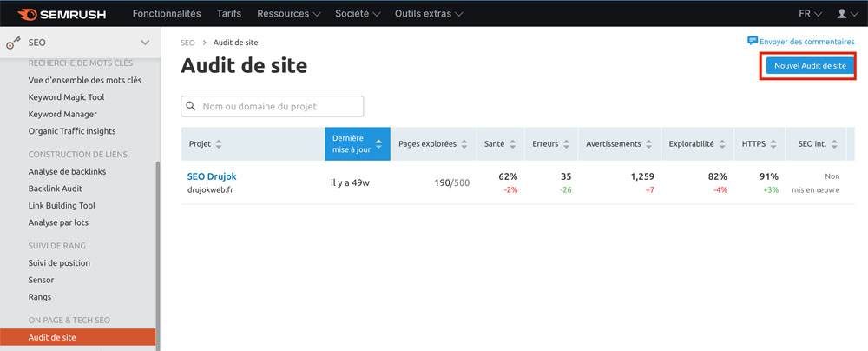Click the 91% HTTPS value
This screenshot has width=868, height=351.
click(769, 177)
